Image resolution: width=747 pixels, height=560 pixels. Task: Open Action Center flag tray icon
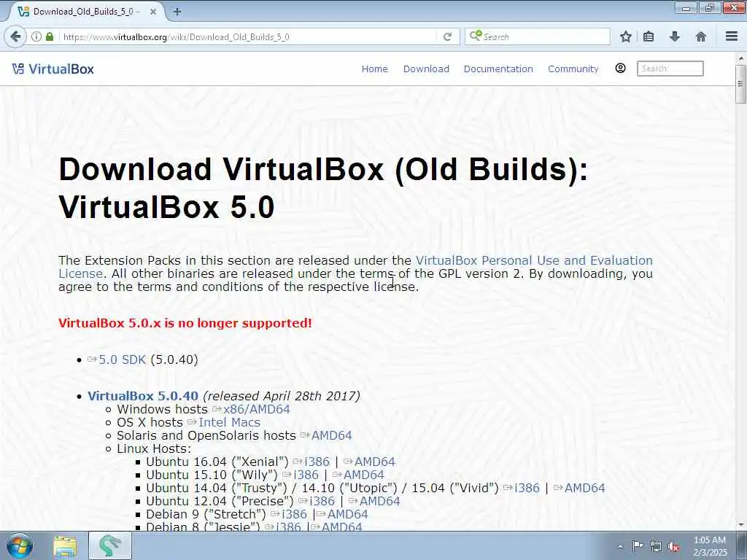point(638,546)
